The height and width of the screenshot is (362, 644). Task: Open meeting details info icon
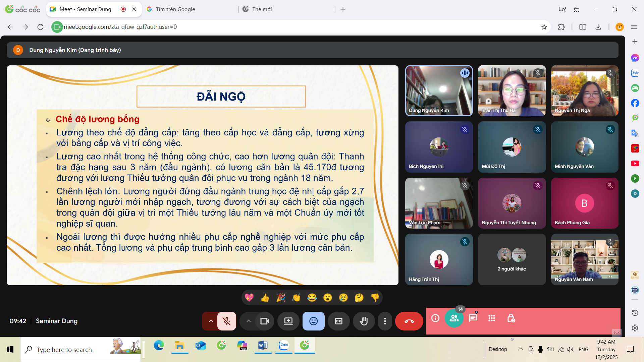tap(435, 318)
